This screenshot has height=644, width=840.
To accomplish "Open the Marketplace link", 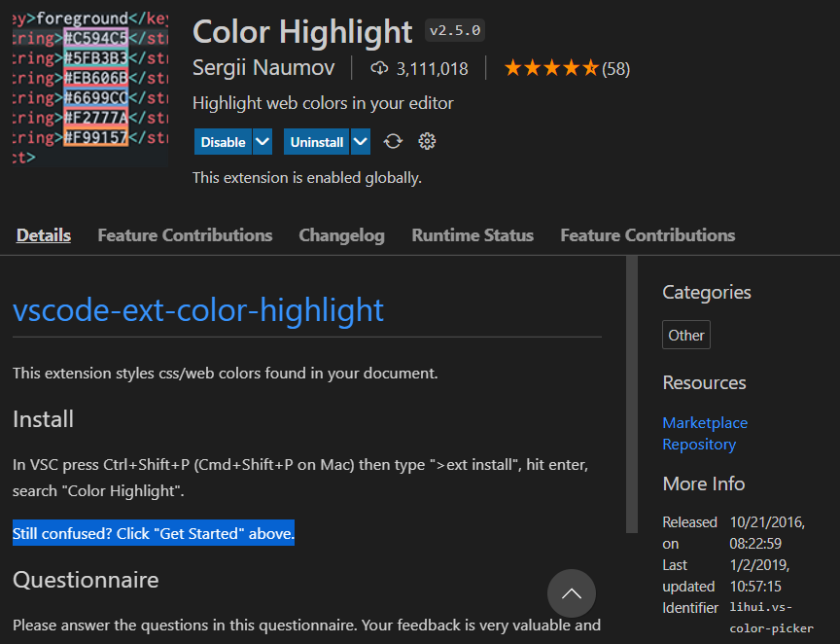I will click(705, 422).
